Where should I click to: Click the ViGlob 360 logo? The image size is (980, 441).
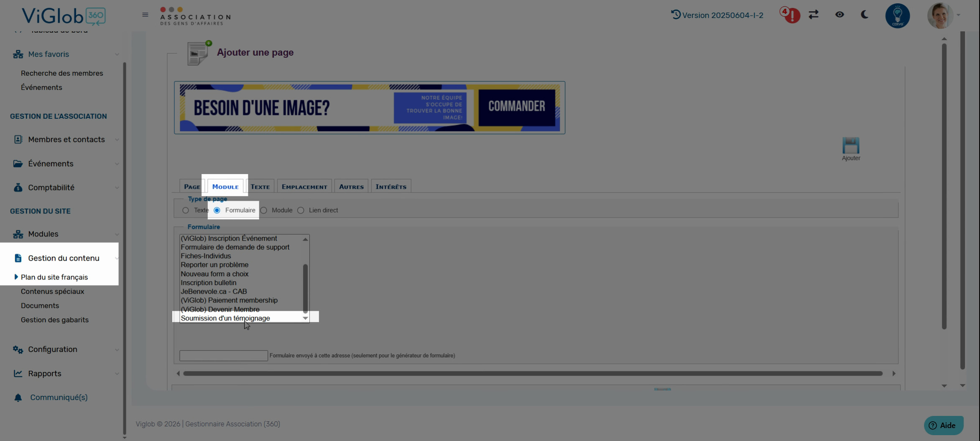click(x=64, y=16)
